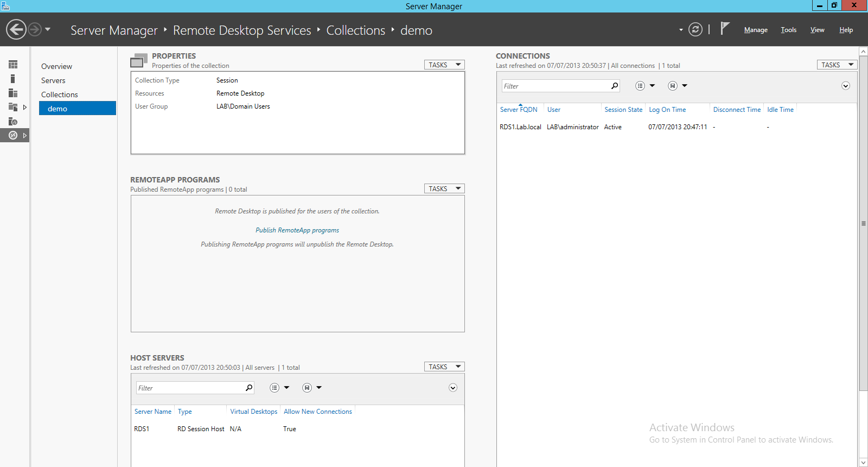Sort by Allow New Connections column
This screenshot has width=868, height=467.
pos(318,412)
